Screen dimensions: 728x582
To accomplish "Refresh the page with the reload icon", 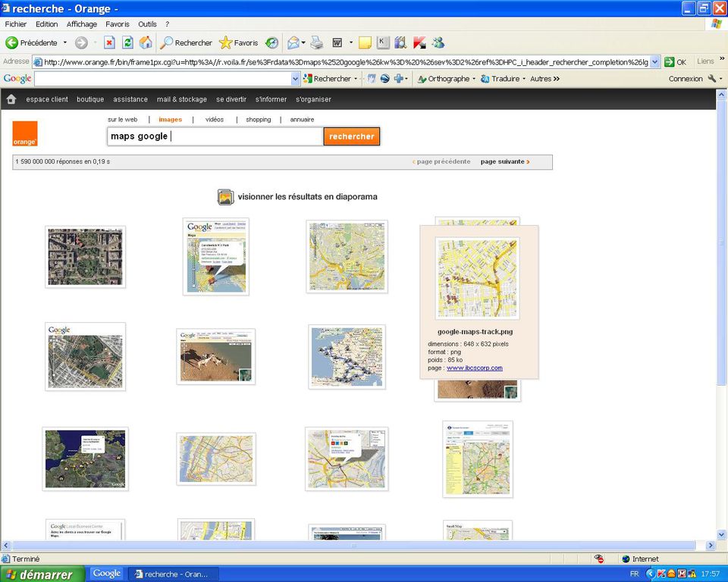I will pos(127,43).
